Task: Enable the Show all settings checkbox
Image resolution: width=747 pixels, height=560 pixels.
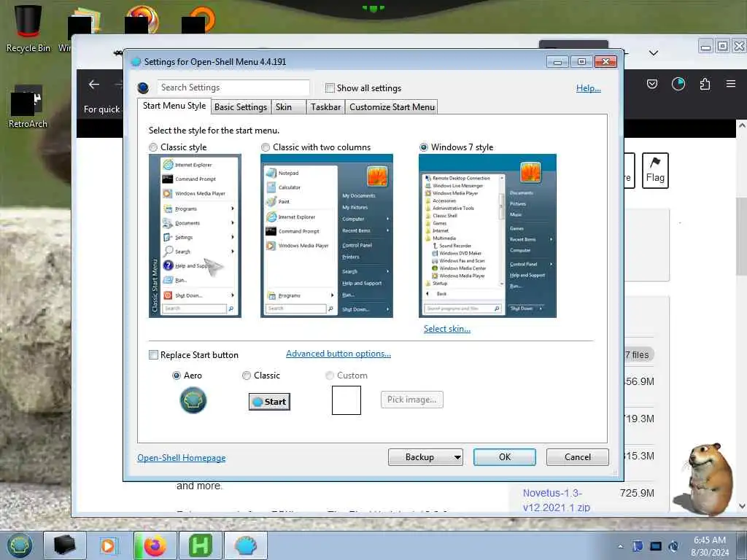Action: [330, 88]
